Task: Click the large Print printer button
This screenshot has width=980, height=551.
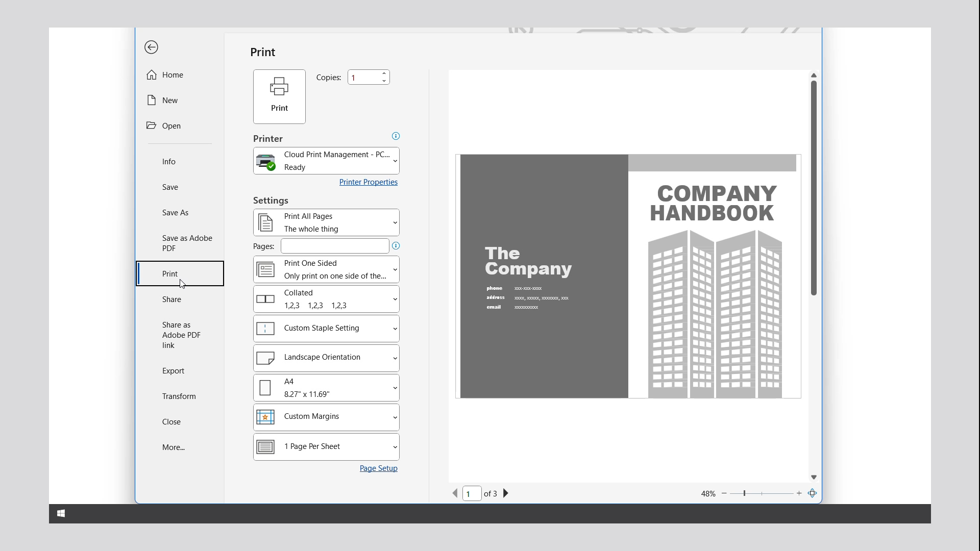Action: tap(279, 96)
